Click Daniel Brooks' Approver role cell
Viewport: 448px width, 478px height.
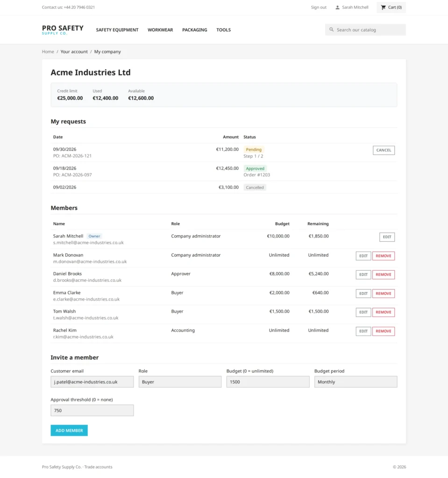point(181,274)
